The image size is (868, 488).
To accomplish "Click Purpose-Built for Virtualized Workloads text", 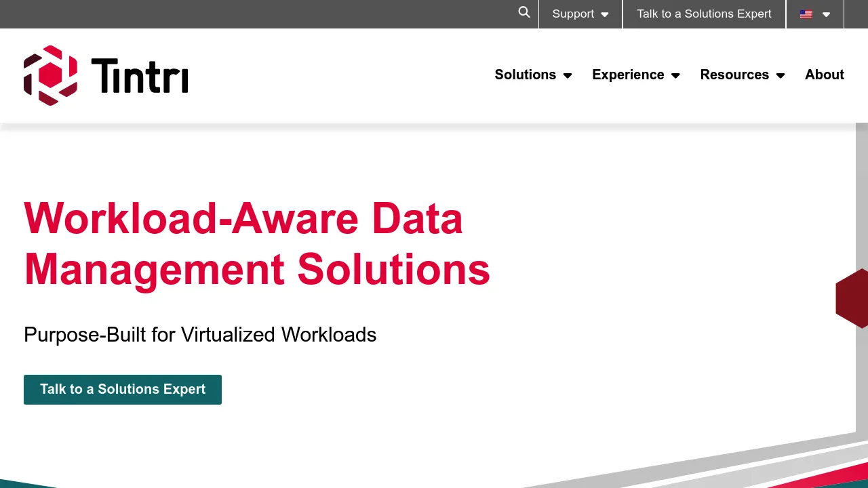I will coord(200,335).
